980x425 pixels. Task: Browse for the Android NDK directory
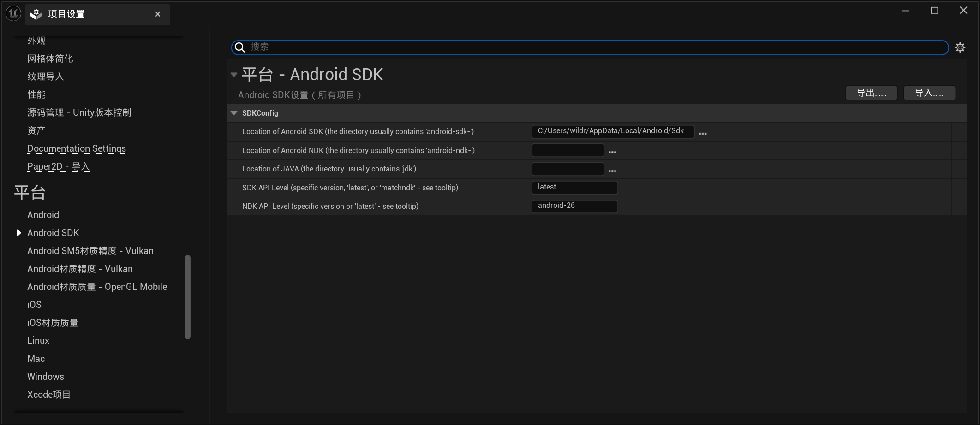click(612, 152)
